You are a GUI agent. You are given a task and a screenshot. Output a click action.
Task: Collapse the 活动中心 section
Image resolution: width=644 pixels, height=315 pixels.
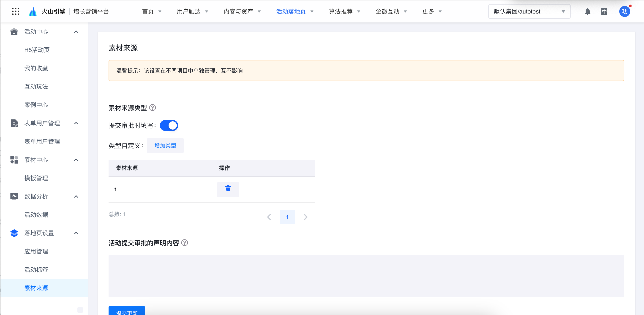[x=76, y=32]
